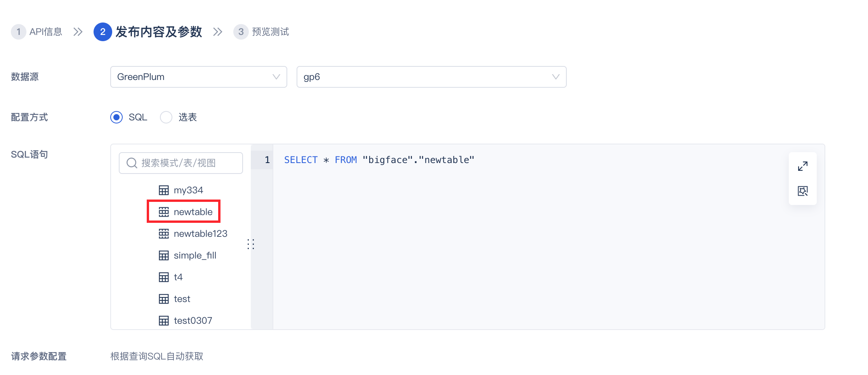Click the table icon beside my334
The image size is (868, 375).
[164, 190]
